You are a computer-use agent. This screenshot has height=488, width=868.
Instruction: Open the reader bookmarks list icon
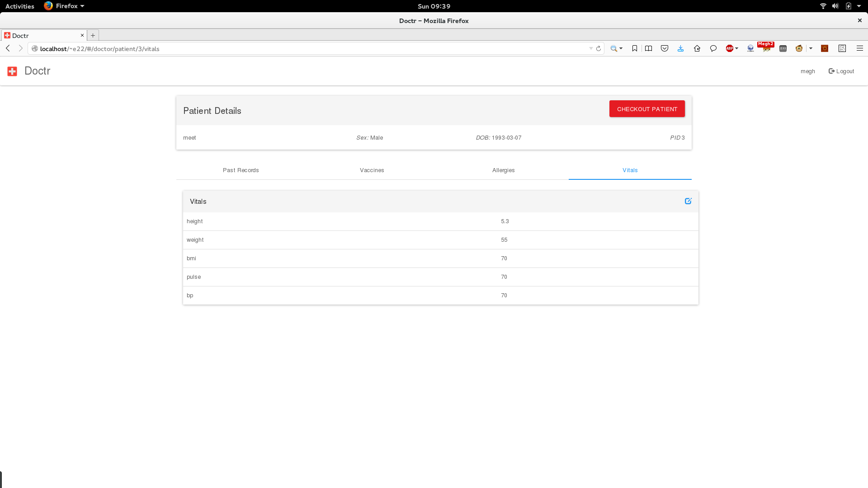(x=648, y=48)
